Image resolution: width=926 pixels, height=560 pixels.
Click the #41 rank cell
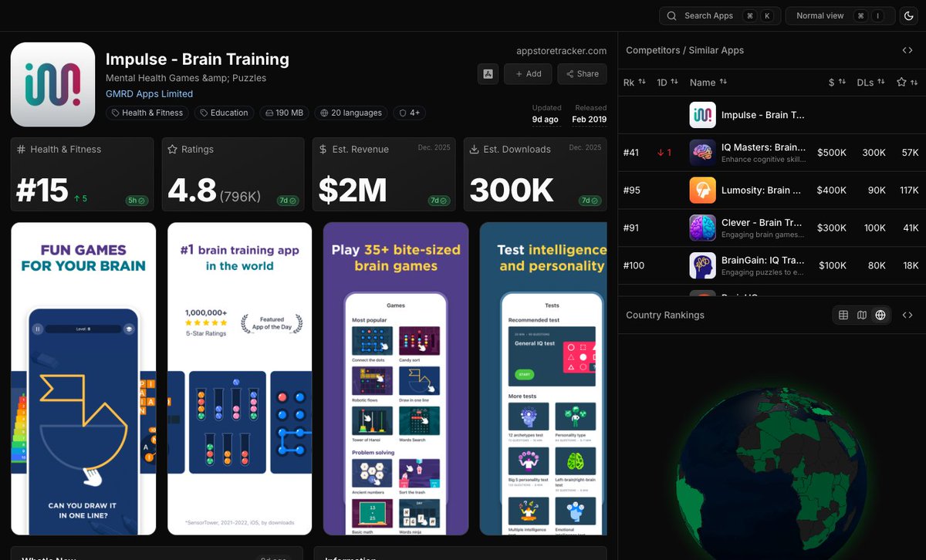(x=631, y=153)
